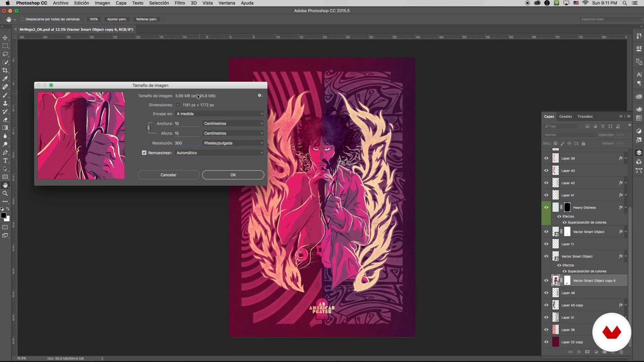Hide Layer 11
This screenshot has height=362, width=644.
pos(546,244)
